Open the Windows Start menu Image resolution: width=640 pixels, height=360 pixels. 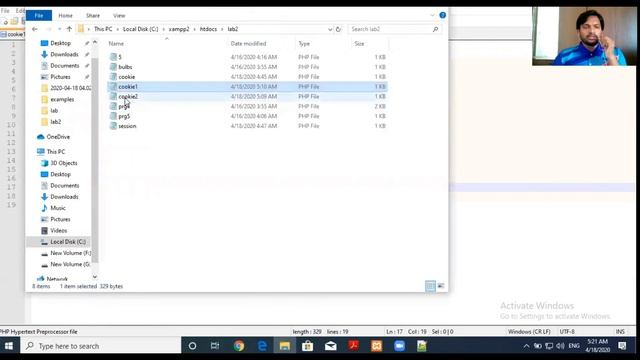(x=9, y=346)
